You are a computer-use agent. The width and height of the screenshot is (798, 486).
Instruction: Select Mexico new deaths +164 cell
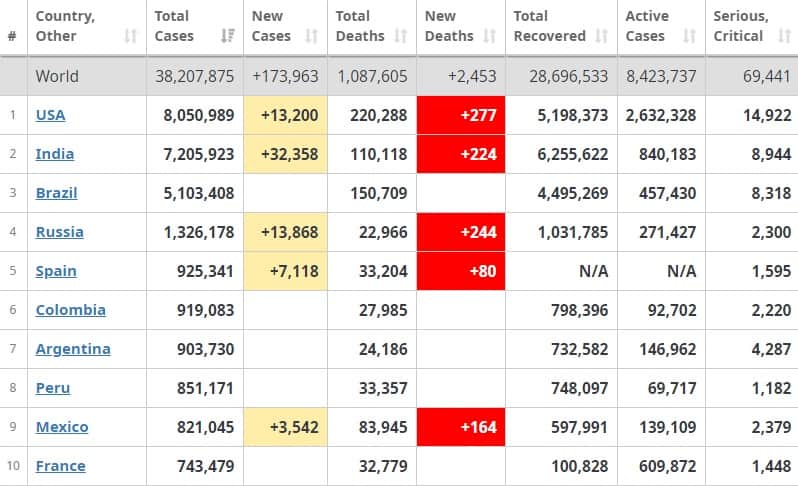pyautogui.click(x=461, y=427)
